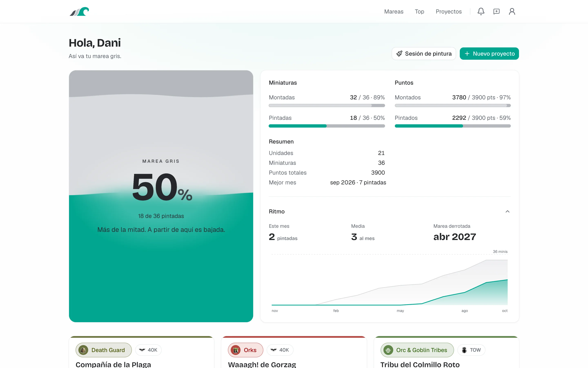This screenshot has width=588, height=368.
Task: Click the 40K badge next to Orks
Action: coord(280,350)
